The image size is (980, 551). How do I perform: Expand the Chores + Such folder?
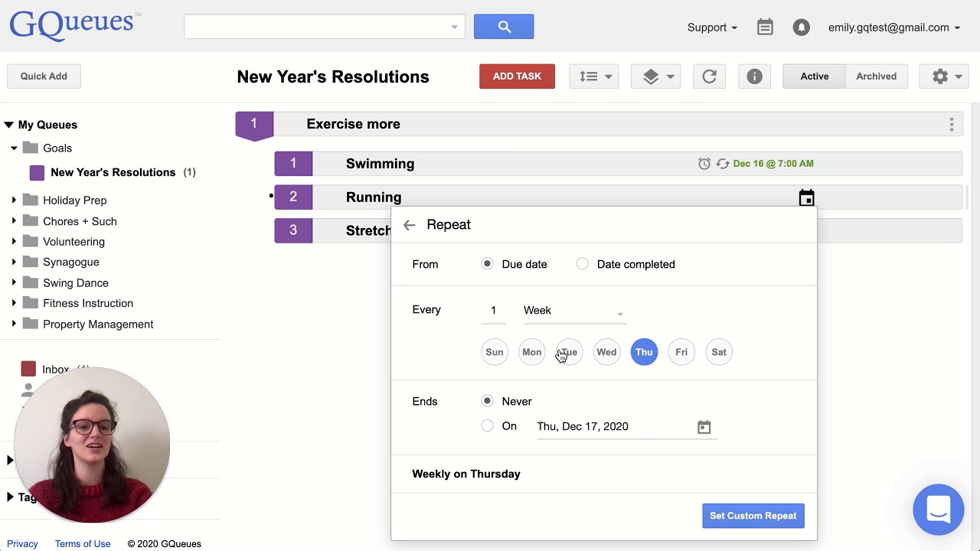(x=14, y=221)
